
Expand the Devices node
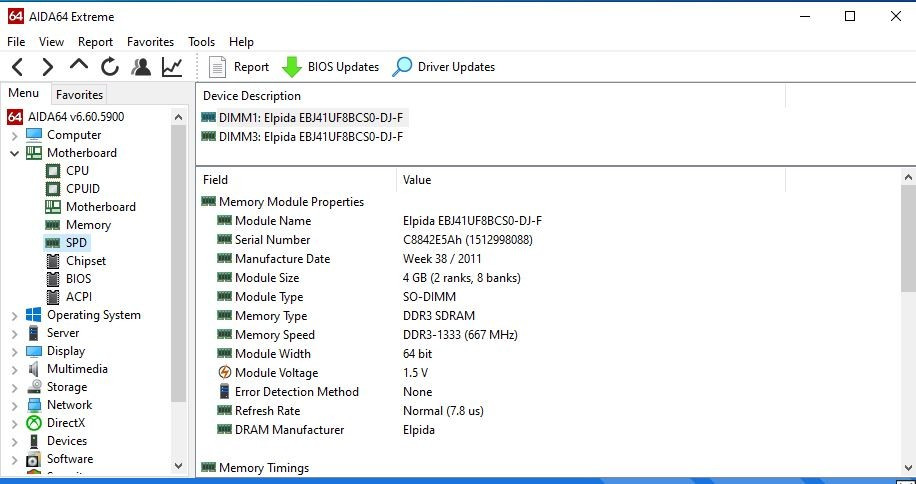point(15,442)
